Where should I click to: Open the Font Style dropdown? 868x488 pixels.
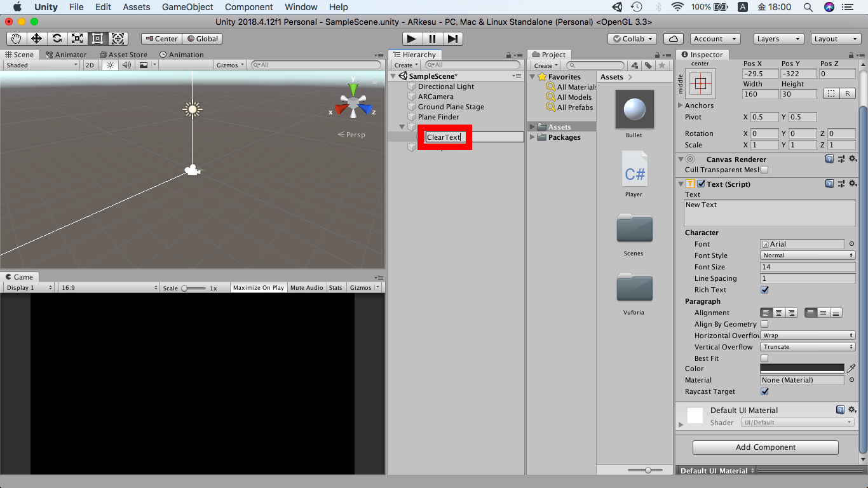click(x=808, y=255)
